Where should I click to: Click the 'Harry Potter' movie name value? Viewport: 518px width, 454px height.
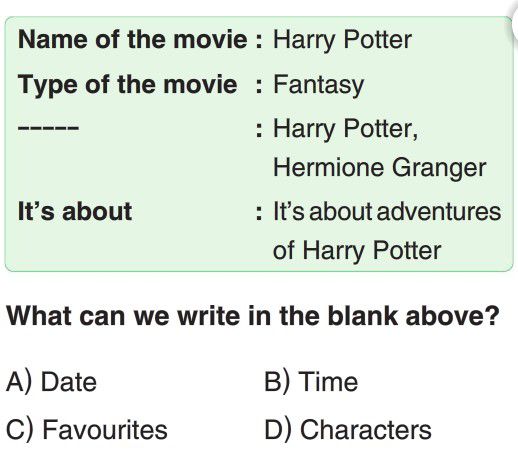click(342, 40)
